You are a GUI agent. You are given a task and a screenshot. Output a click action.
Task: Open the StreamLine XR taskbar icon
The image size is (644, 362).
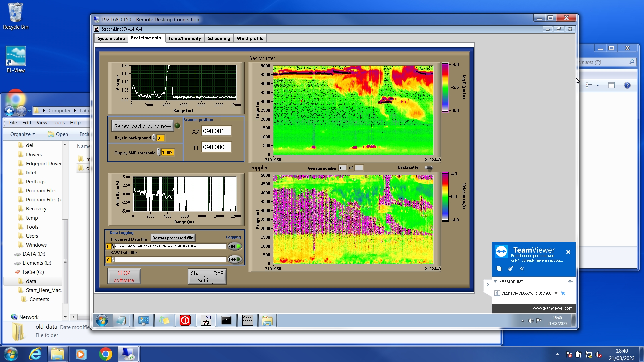coord(206,320)
